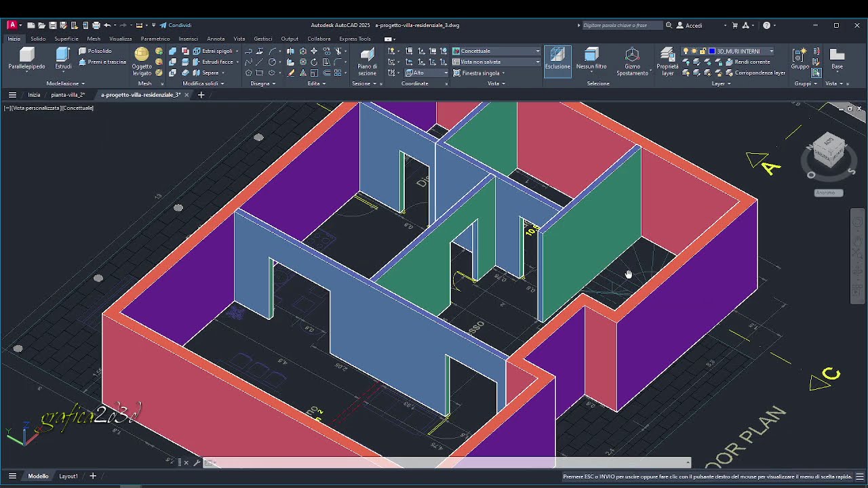Click the Nessun filtro selection filter
The width and height of the screenshot is (868, 488).
(591, 59)
